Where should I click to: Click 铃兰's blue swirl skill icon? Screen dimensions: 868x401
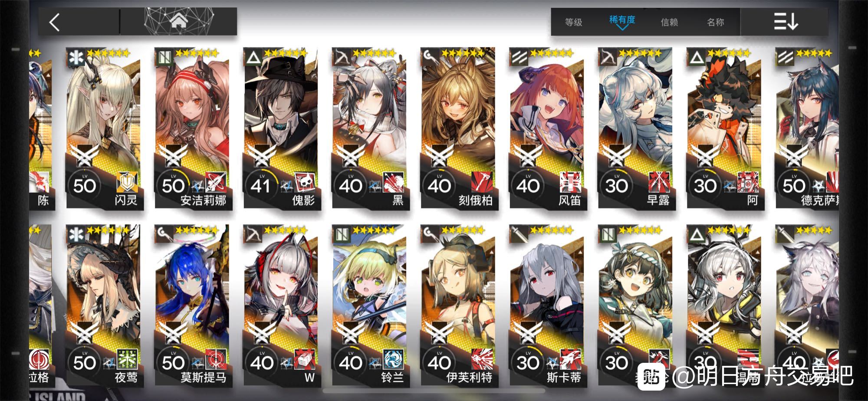coord(393,359)
